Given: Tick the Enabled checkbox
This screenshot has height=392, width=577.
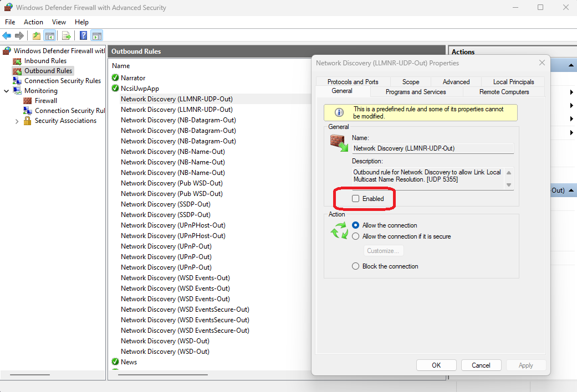Looking at the screenshot, I should pyautogui.click(x=355, y=199).
